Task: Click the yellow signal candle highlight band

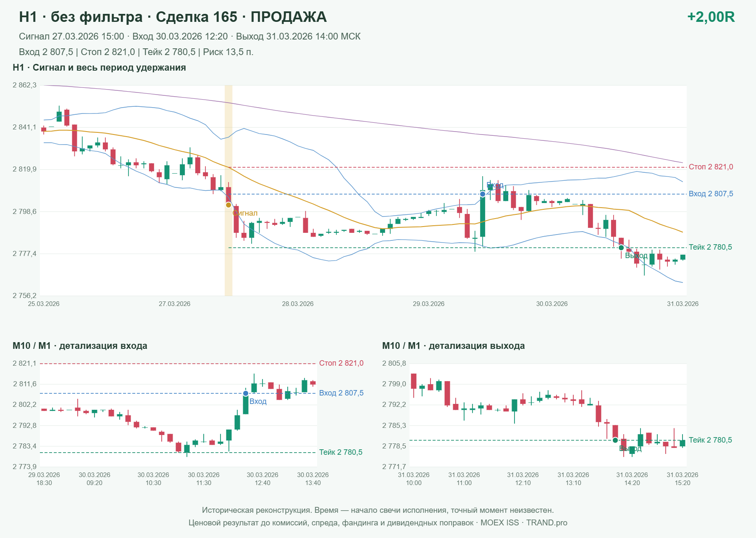Action: [x=228, y=190]
